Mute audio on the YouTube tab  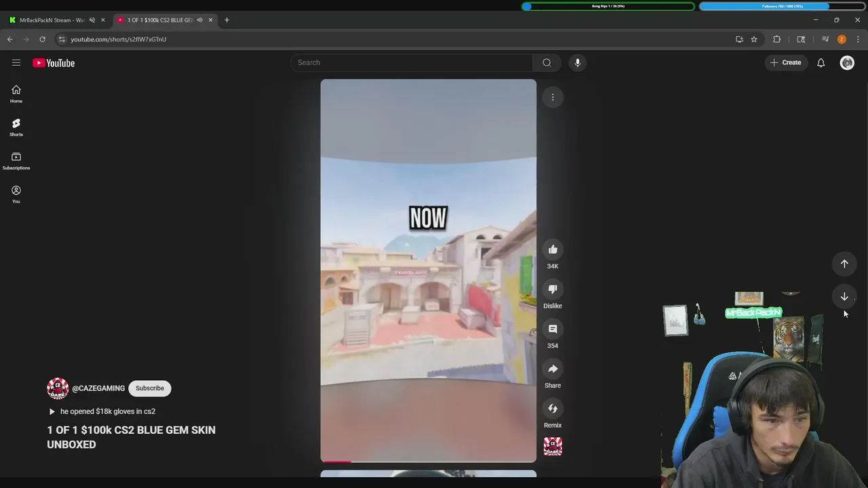199,20
